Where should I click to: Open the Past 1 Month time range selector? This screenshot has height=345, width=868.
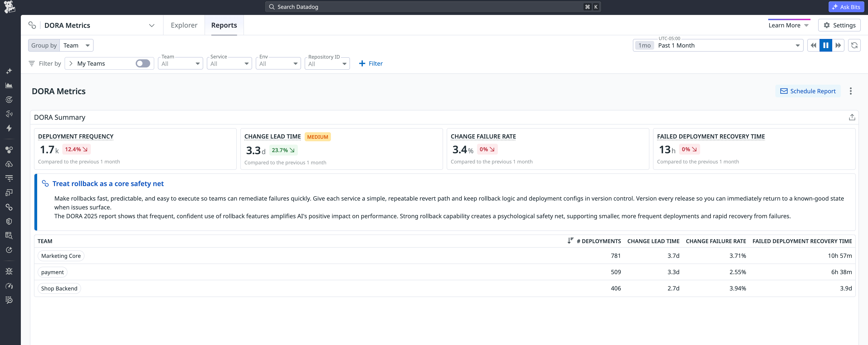(x=718, y=45)
